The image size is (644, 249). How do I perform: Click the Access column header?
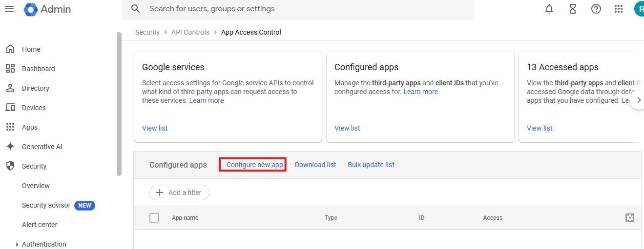click(493, 218)
